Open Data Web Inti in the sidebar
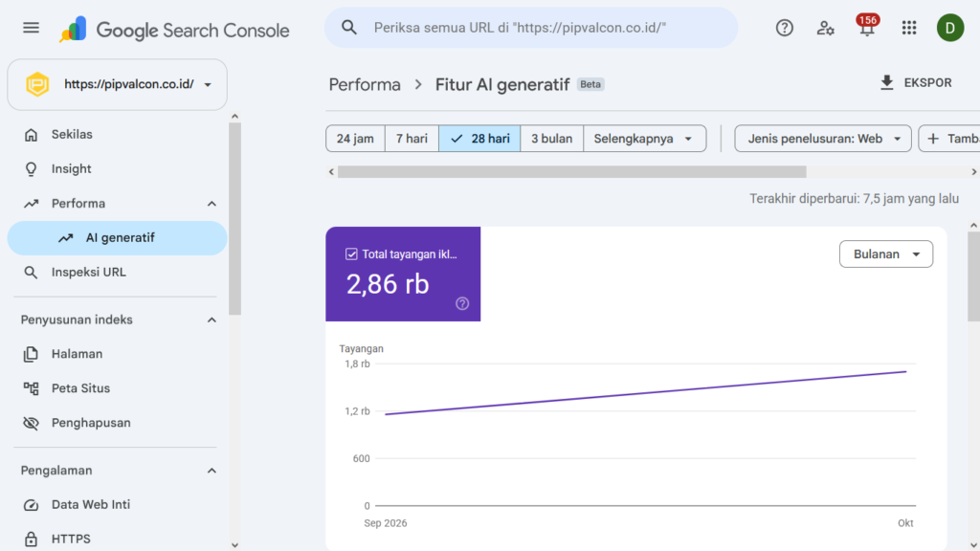 pyautogui.click(x=117, y=505)
